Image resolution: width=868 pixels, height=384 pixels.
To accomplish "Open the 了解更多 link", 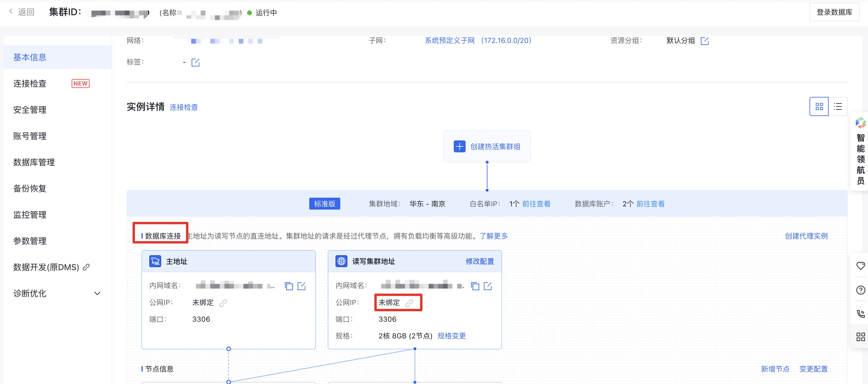I will [494, 236].
